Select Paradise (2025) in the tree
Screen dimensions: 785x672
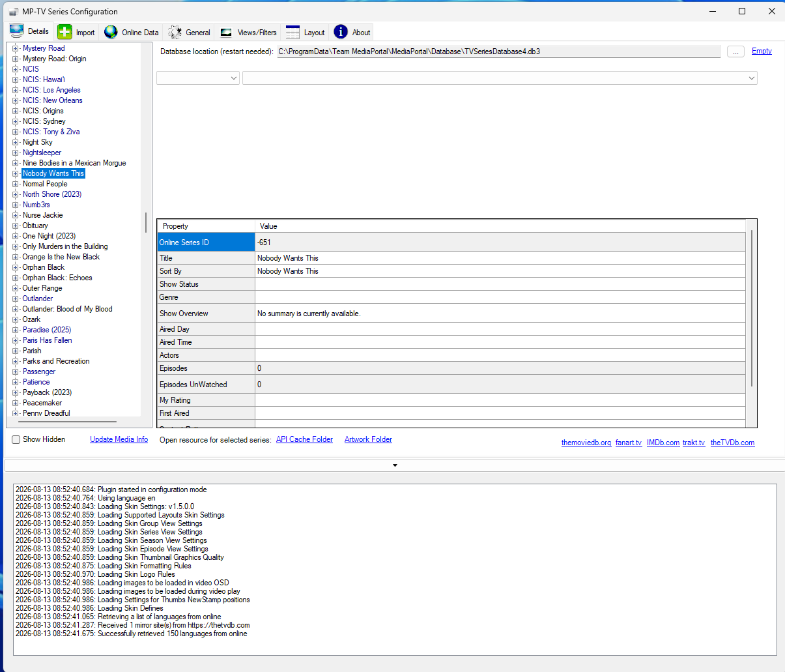coord(47,330)
